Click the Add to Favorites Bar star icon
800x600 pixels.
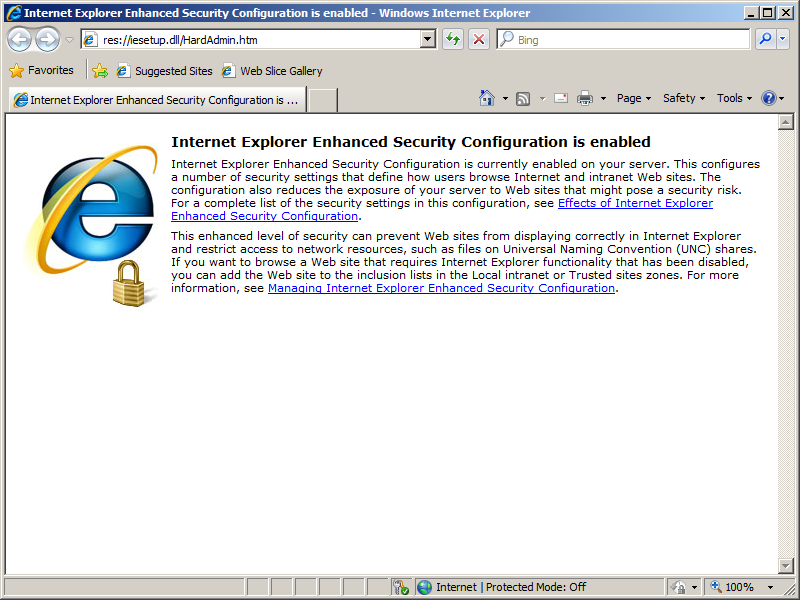tap(100, 71)
